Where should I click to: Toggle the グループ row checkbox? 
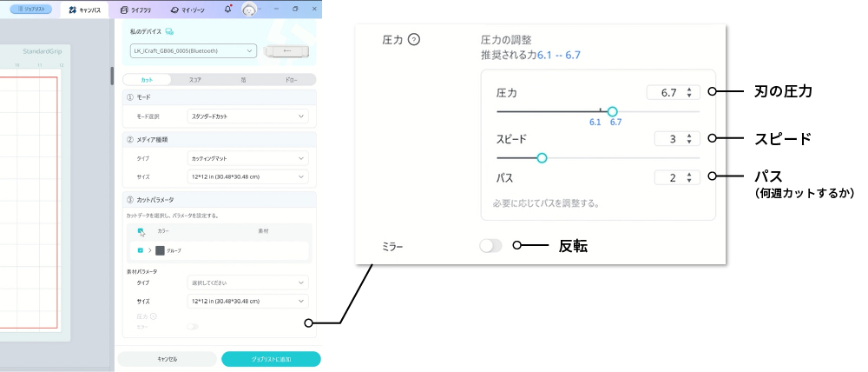140,250
